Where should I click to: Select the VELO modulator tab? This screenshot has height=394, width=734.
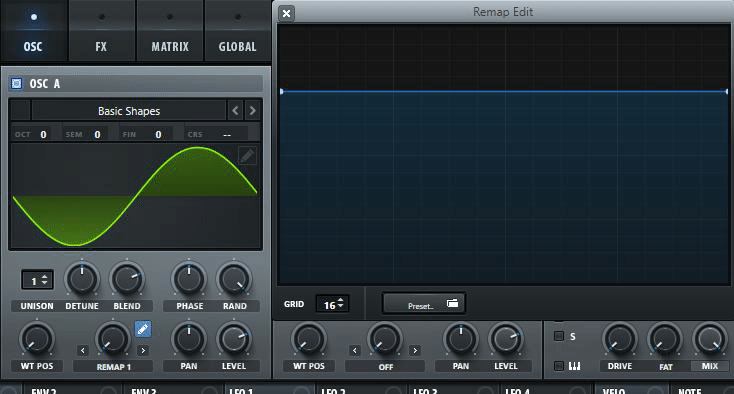coord(631,389)
